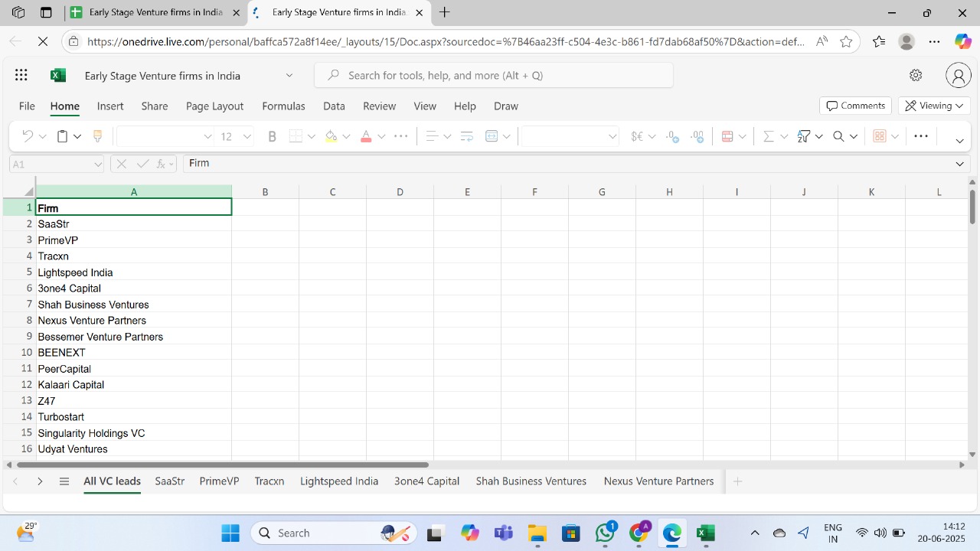This screenshot has width=980, height=551.
Task: Click the Decrease Decimal icon
Action: [697, 136]
